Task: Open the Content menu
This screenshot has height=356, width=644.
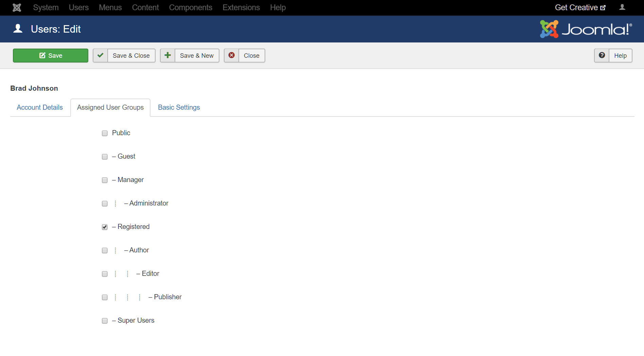Action: tap(145, 7)
